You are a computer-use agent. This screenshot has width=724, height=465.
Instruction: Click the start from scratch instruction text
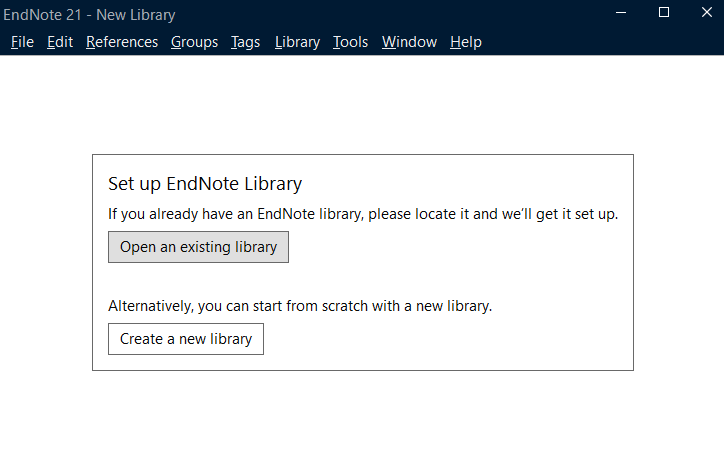coord(300,306)
